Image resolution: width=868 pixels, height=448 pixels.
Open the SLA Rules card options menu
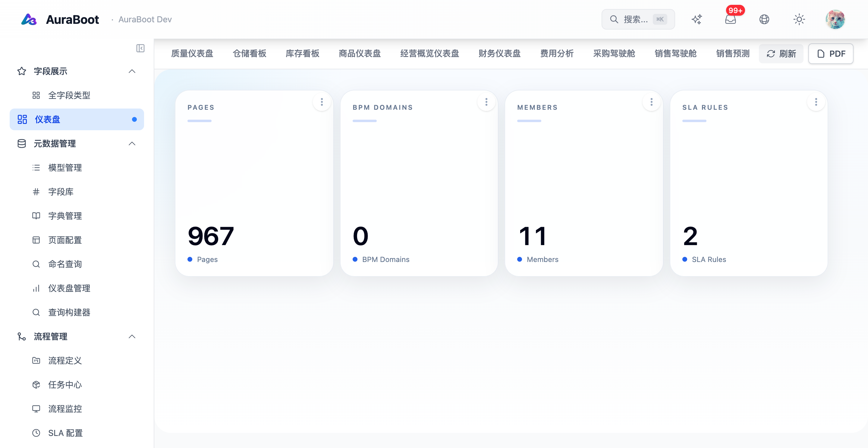coord(816,102)
